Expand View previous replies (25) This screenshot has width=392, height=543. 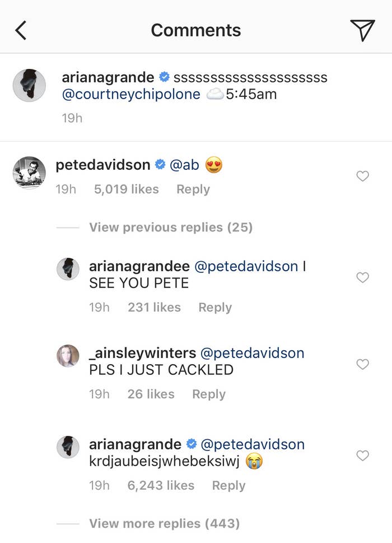click(x=170, y=227)
